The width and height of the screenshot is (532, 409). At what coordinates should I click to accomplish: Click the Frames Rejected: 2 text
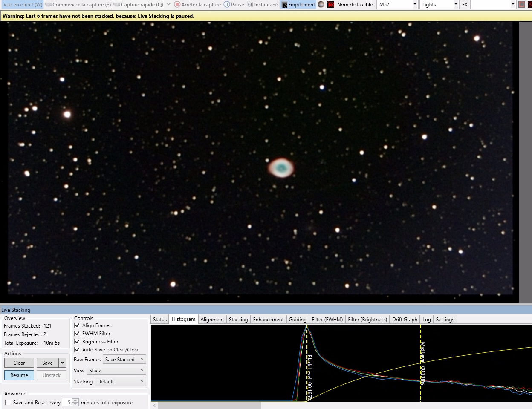tap(25, 334)
